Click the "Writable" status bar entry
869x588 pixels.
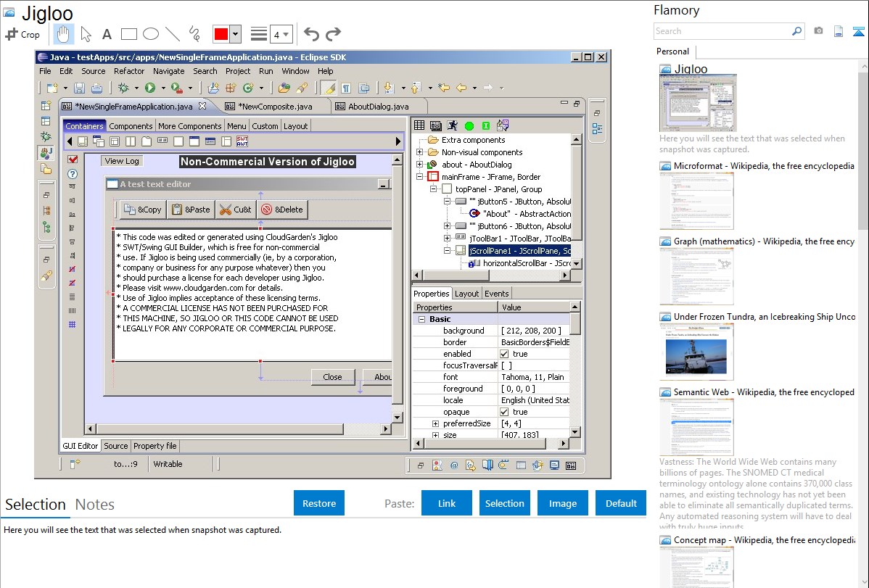tap(168, 464)
